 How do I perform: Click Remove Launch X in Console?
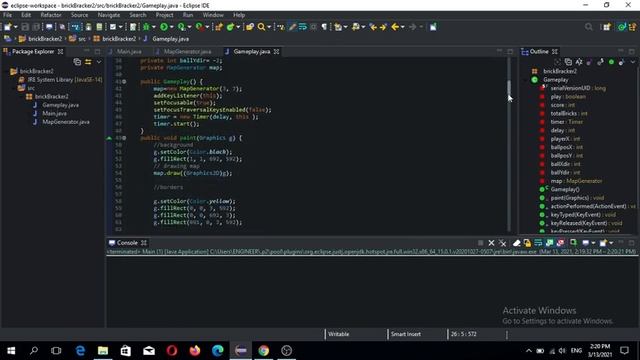(x=491, y=243)
